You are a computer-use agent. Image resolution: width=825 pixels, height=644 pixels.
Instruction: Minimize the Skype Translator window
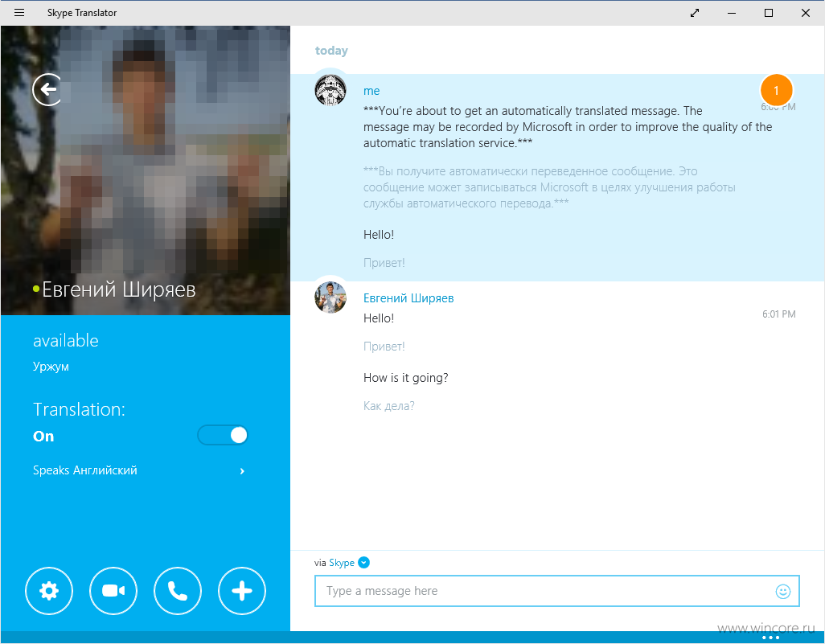[732, 13]
